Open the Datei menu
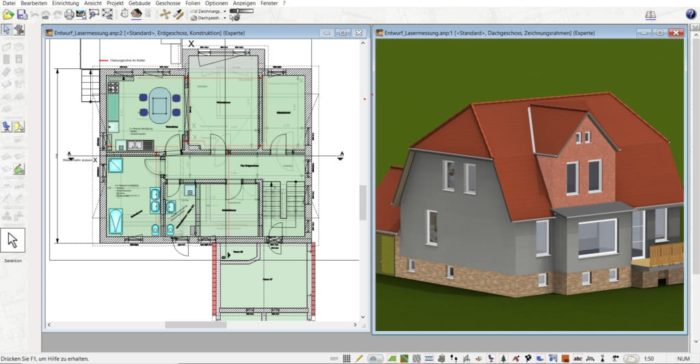This screenshot has height=364, width=700. (x=9, y=3)
